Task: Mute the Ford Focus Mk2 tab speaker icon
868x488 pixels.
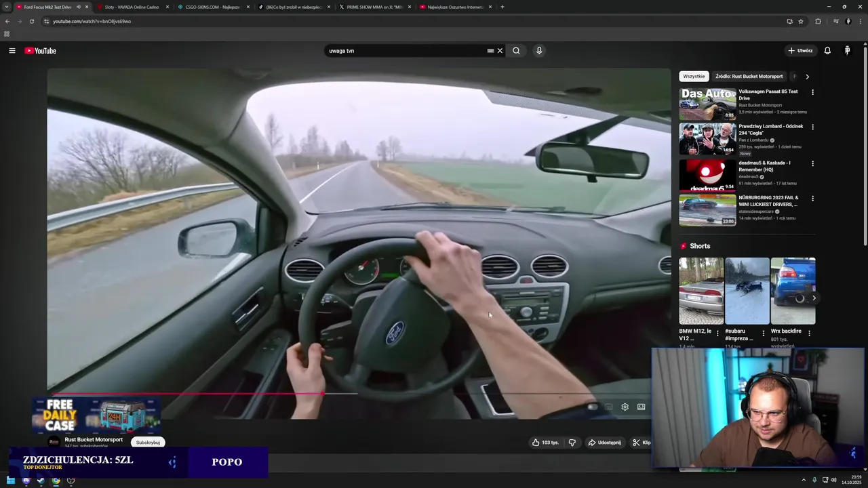Action: [x=79, y=7]
